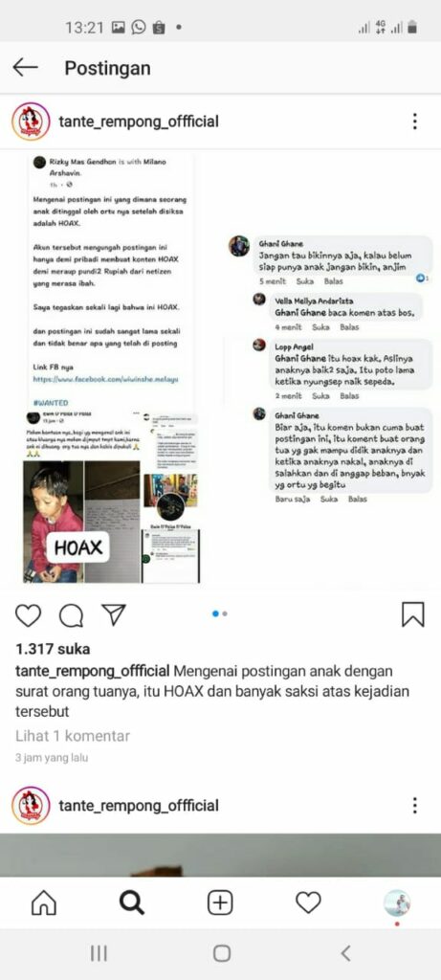
Task: Open three-dot menu of the first post
Action: click(415, 122)
